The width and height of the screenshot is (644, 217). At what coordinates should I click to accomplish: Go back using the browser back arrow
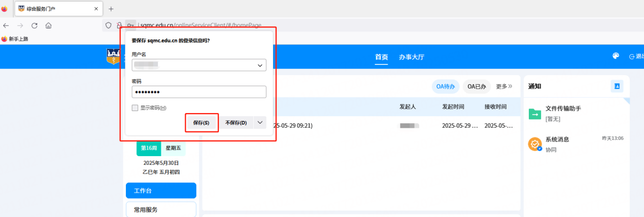pyautogui.click(x=6, y=25)
